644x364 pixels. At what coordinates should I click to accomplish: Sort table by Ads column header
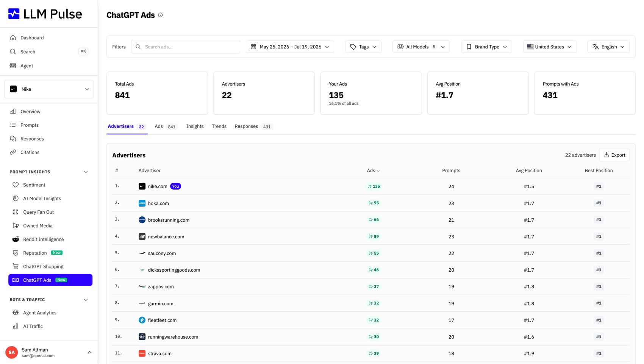pyautogui.click(x=373, y=171)
